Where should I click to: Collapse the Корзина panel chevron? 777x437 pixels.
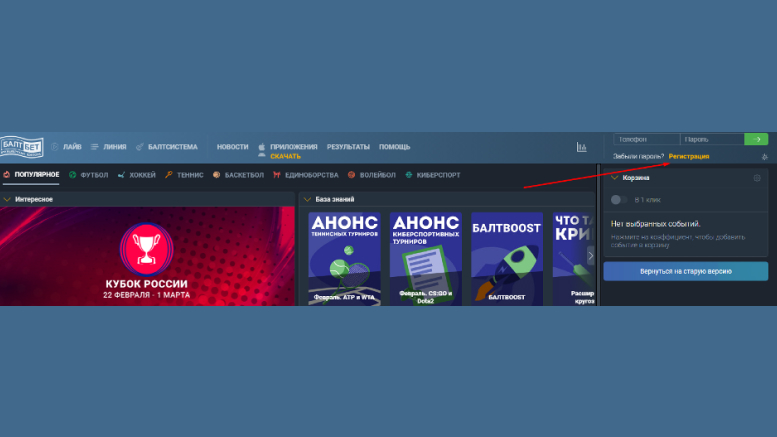click(x=613, y=178)
